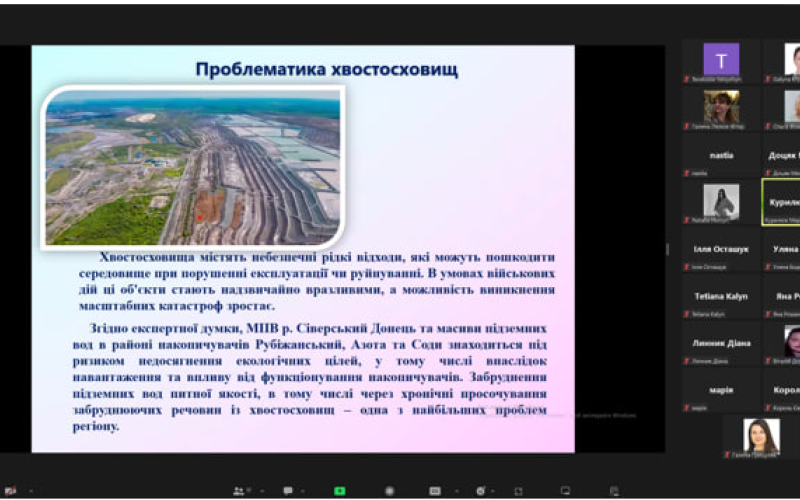
Task: Click the square icon right of Reactions
Action: [x=518, y=491]
